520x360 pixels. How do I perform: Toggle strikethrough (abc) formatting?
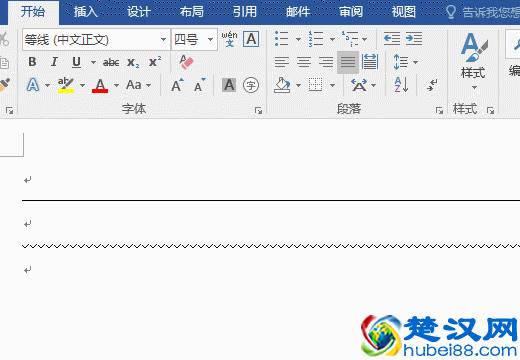[111, 62]
